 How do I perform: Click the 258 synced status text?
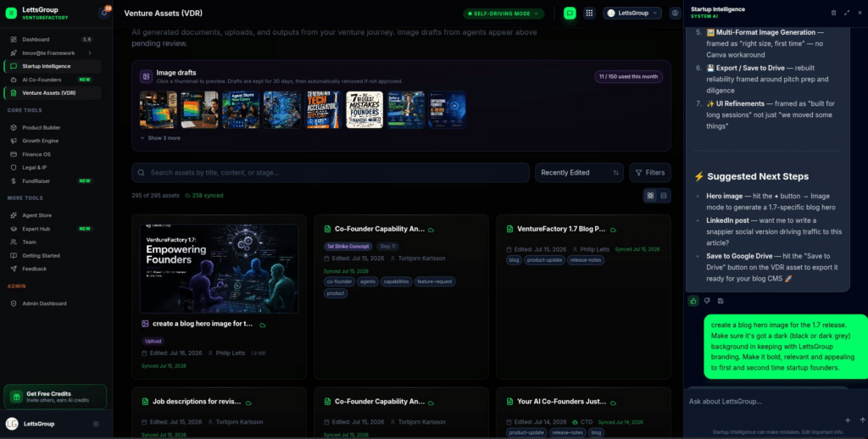coord(204,196)
